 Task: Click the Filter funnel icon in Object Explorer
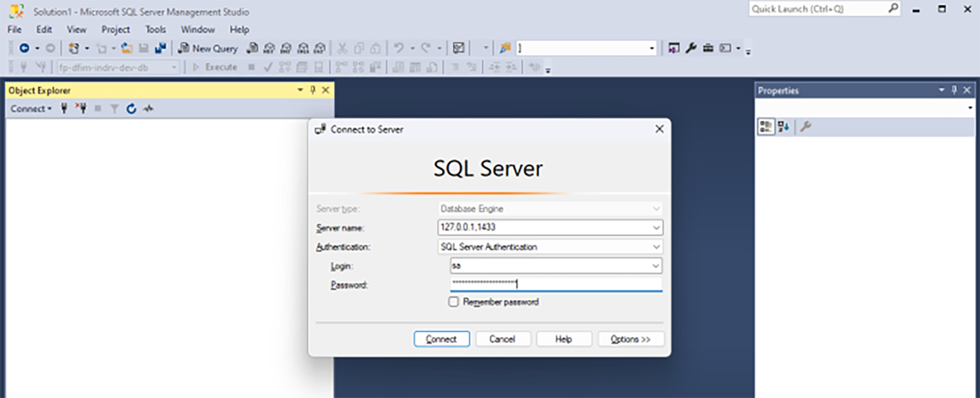point(114,108)
